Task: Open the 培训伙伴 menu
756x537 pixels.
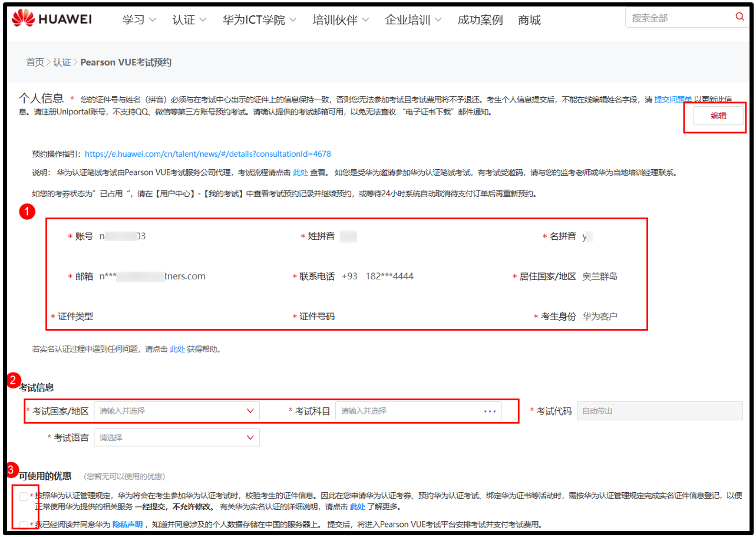Action: [x=341, y=20]
